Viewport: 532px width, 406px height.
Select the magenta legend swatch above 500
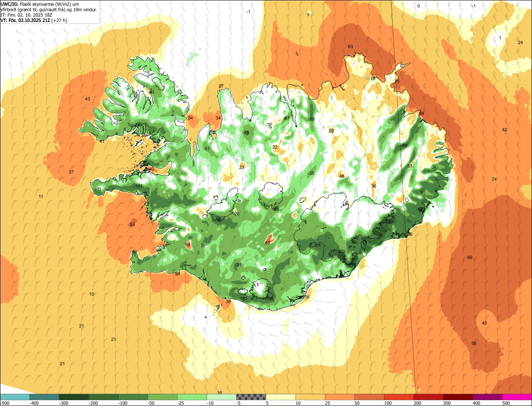tap(517, 397)
